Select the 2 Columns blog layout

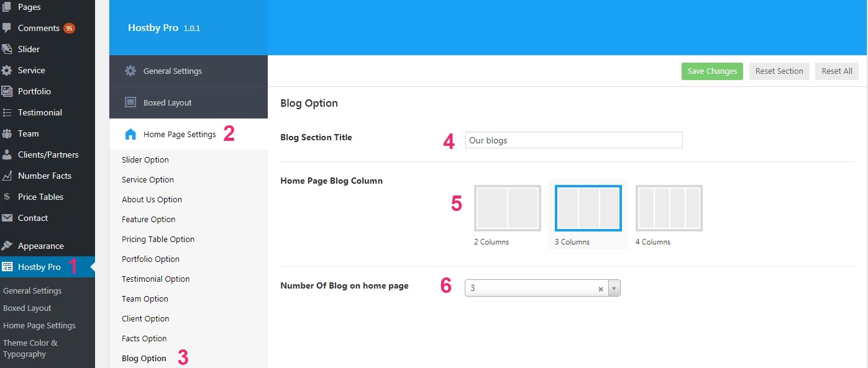pos(508,209)
